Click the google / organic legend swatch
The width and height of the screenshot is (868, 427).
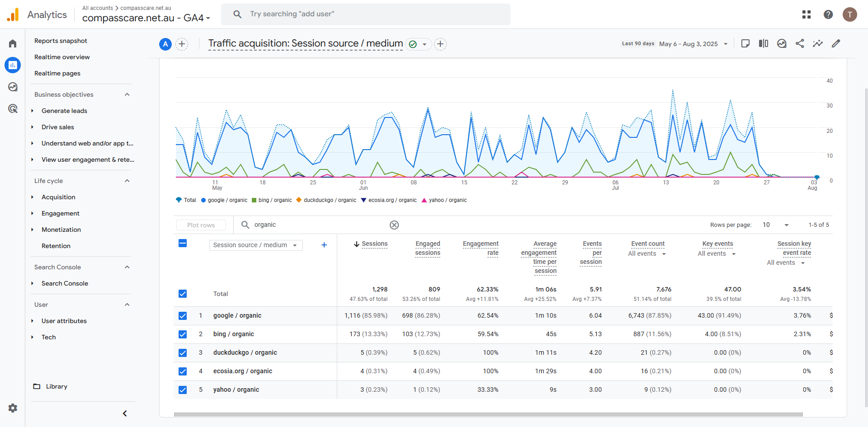click(x=203, y=200)
